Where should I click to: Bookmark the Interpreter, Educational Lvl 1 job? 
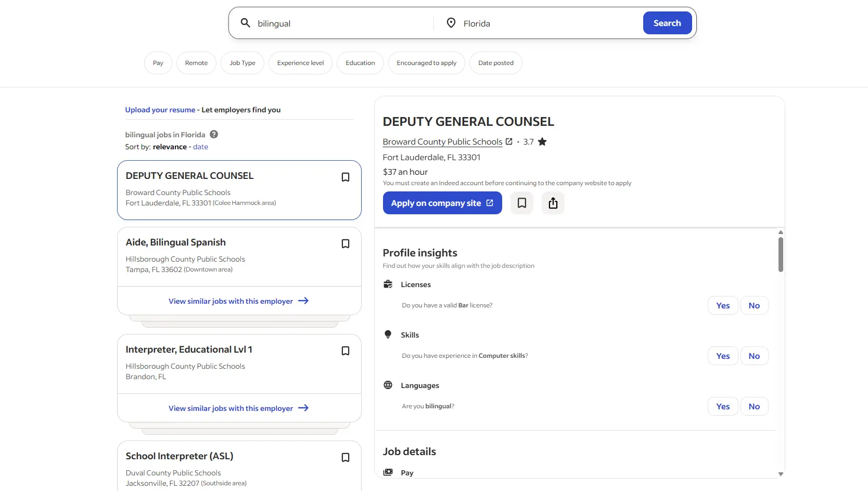tap(345, 351)
